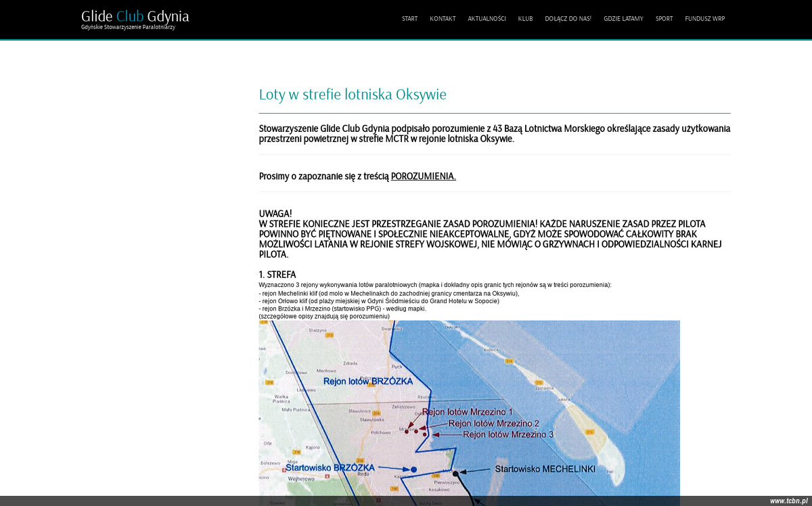Open the FUNDUSZ WRP menu item

(704, 19)
